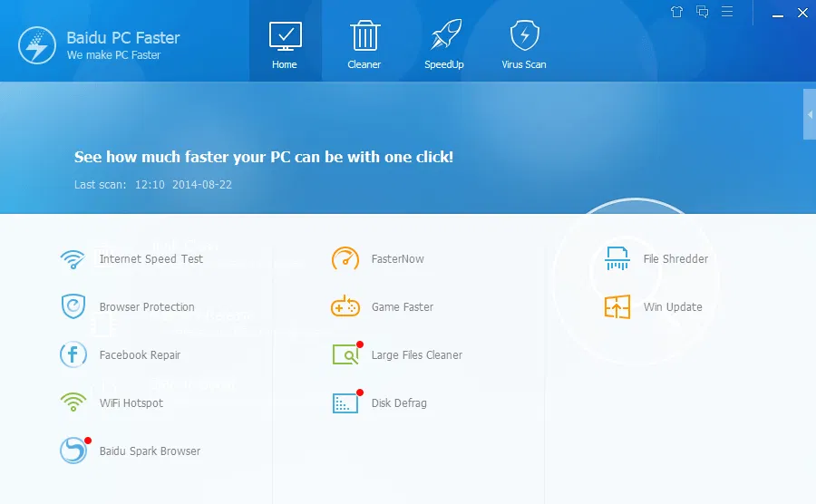Open Game Faster label
The width and height of the screenshot is (816, 504).
click(x=403, y=307)
